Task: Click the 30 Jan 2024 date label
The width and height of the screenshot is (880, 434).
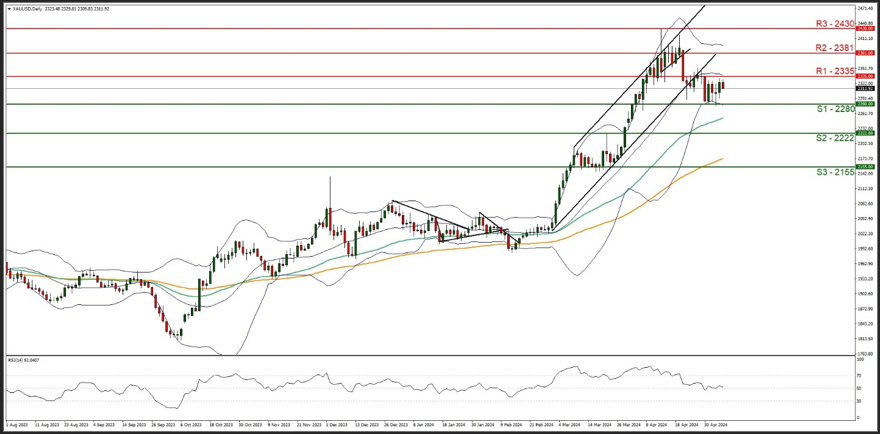Action: pos(483,425)
